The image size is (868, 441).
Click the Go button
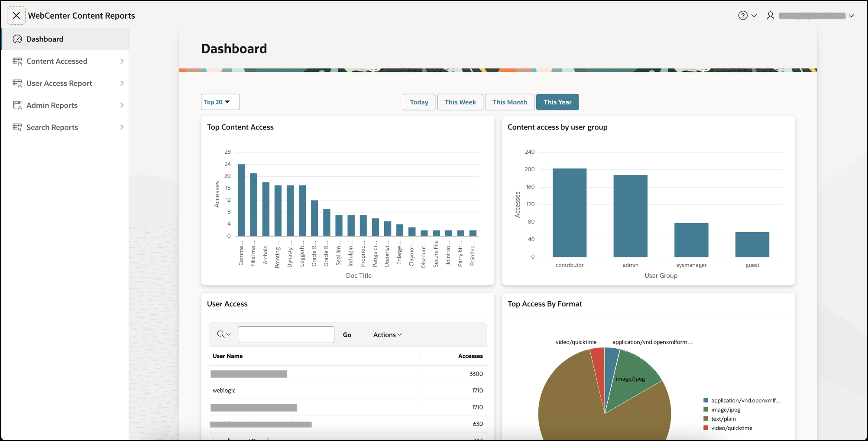[347, 335]
